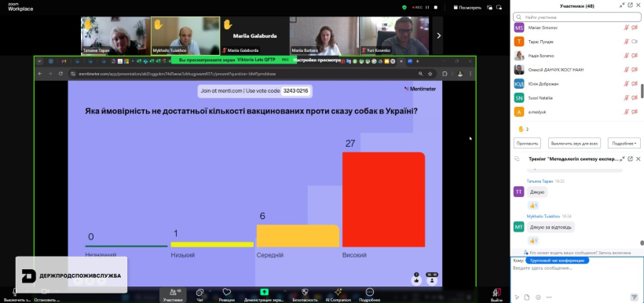Open Настройки просмотра menu on share bar
644x303 pixels.
click(x=317, y=60)
